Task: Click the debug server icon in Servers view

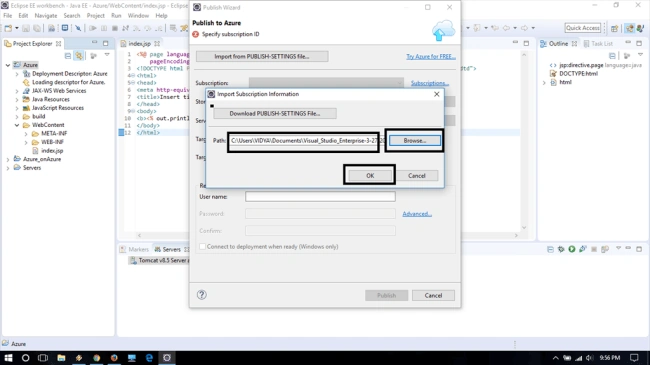Action: tap(561, 249)
